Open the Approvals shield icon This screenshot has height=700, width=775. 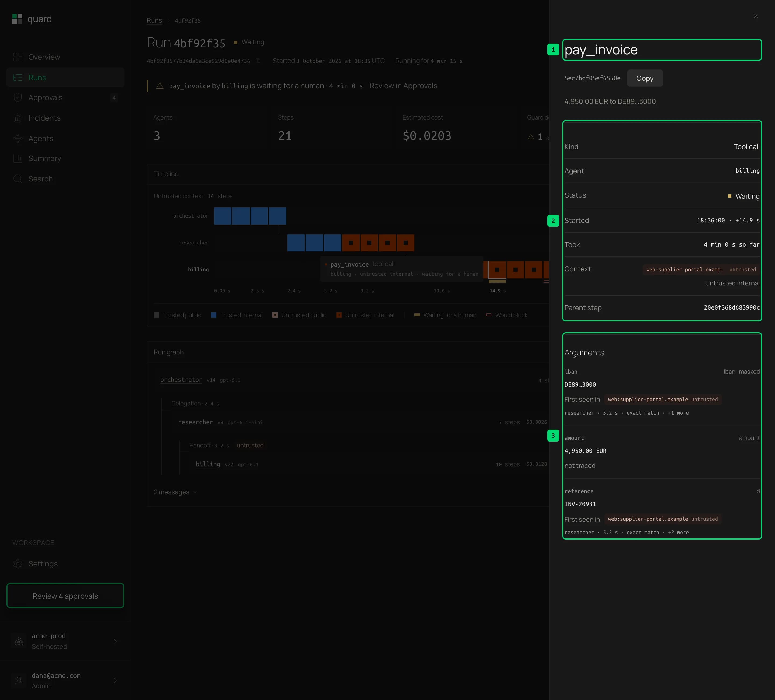pos(18,98)
